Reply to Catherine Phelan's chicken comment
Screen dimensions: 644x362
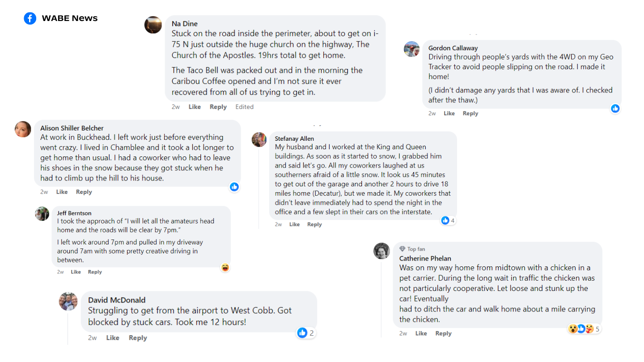(x=443, y=333)
